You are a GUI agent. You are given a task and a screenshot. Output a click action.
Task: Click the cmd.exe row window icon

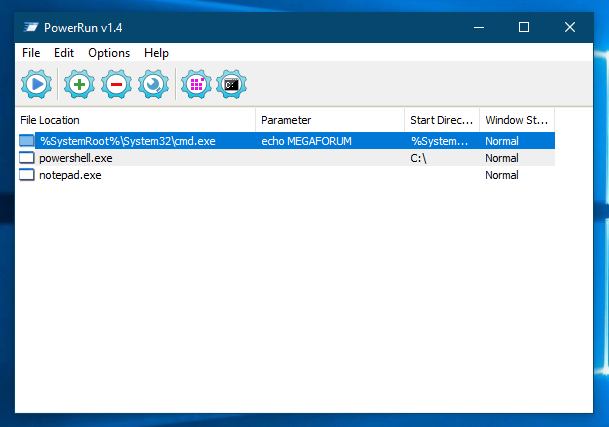tap(27, 140)
